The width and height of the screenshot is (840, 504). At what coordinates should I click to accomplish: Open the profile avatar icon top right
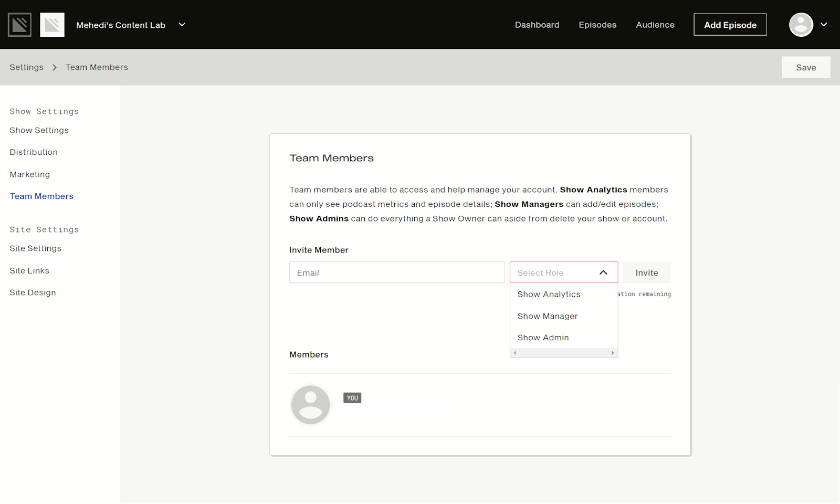[x=800, y=24]
